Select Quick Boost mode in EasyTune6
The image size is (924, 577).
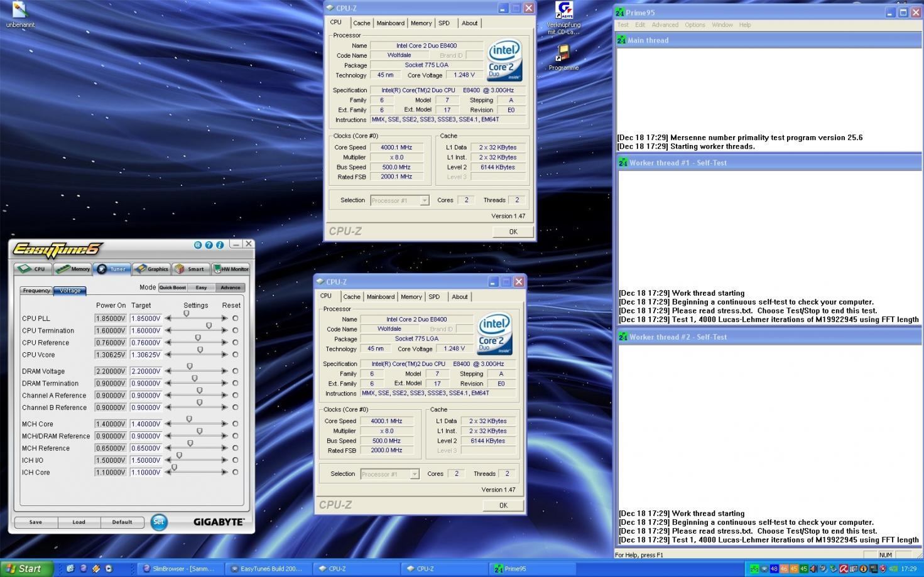[x=172, y=288]
